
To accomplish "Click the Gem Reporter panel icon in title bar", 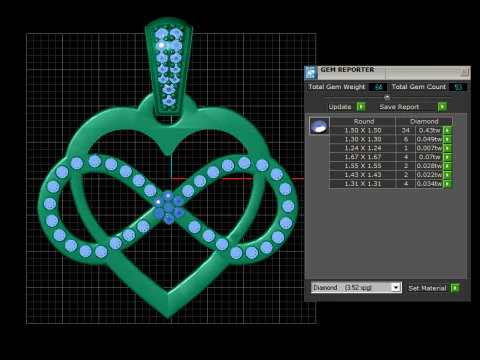I will point(311,72).
